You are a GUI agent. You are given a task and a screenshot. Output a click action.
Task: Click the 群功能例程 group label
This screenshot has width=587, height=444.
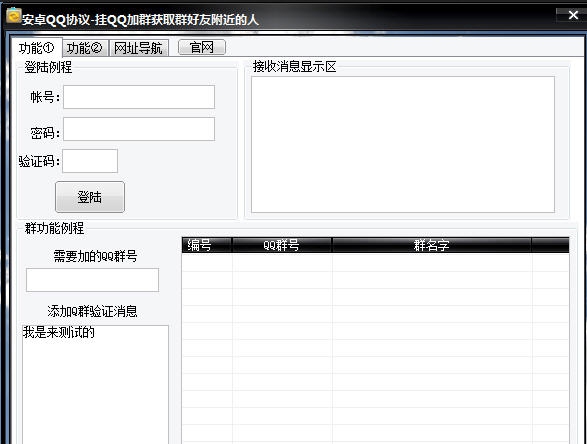pyautogui.click(x=55, y=228)
